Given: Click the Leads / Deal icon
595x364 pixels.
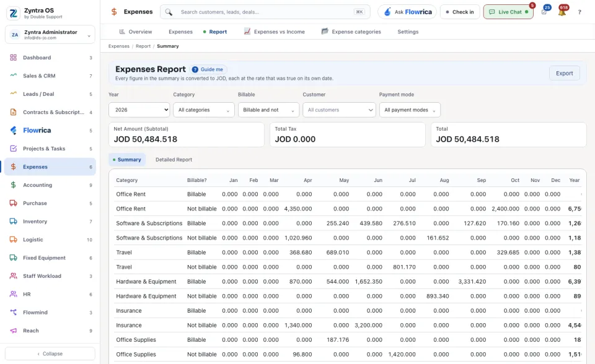Looking at the screenshot, I should [x=13, y=93].
